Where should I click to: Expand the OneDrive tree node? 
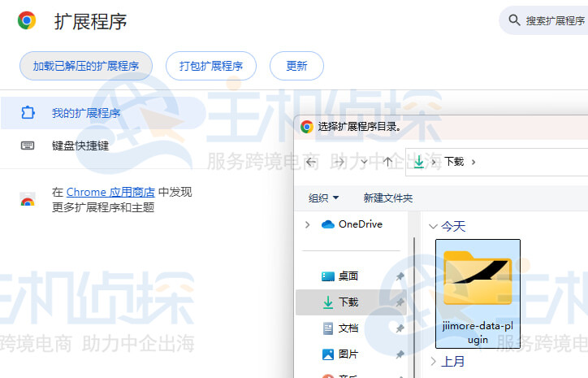[307, 224]
